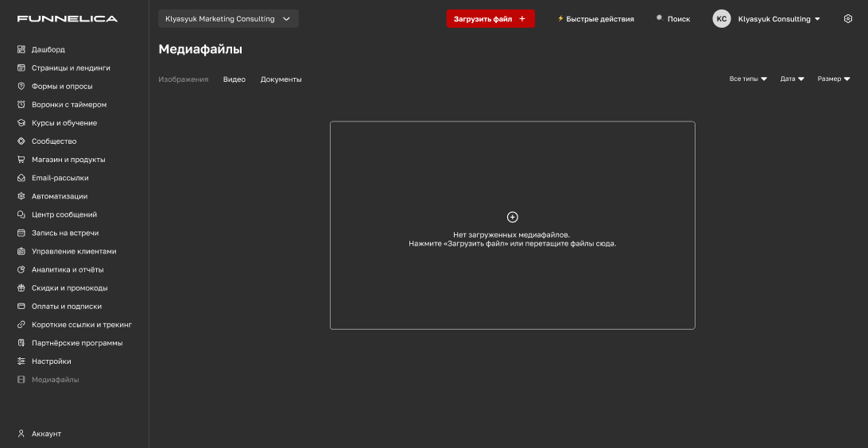
Task: Click the Дашборд sidebar icon
Action: point(21,50)
